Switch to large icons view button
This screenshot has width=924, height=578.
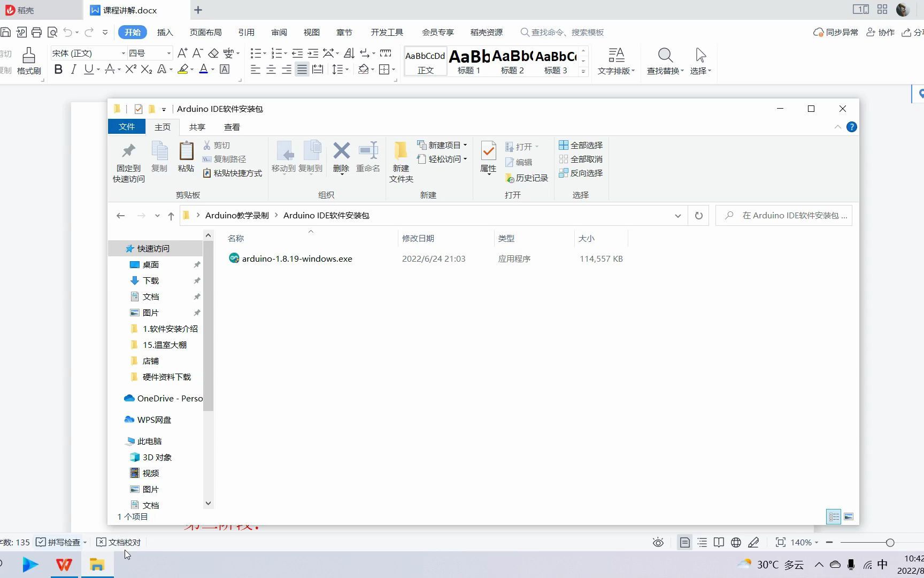849,516
